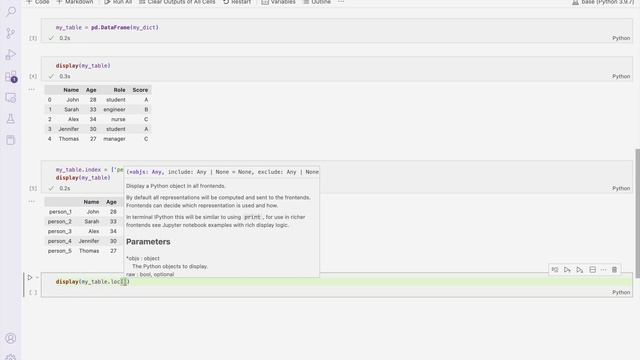This screenshot has width=640, height=360.
Task: Click the success checkmark of cell 5
Action: pos(51,188)
